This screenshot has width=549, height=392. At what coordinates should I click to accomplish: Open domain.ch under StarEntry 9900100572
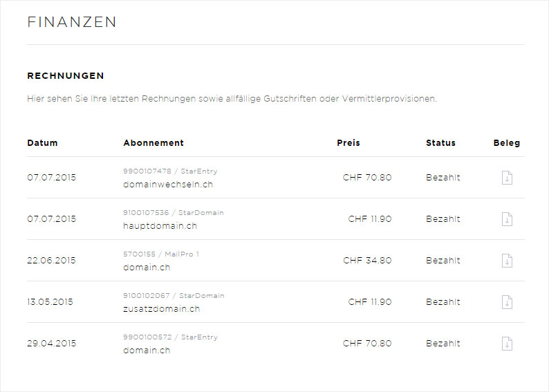tap(147, 351)
